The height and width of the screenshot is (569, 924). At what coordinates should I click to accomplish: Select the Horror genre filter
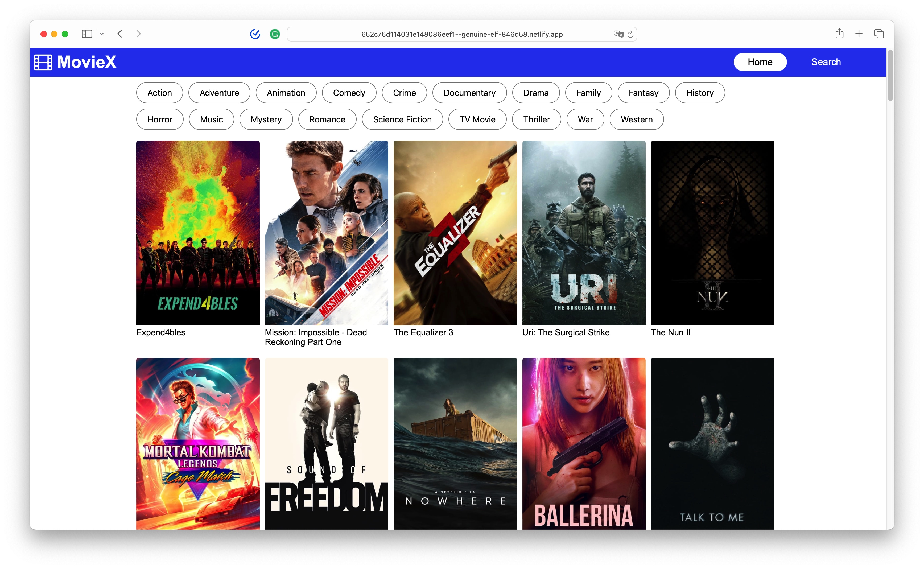(x=159, y=119)
